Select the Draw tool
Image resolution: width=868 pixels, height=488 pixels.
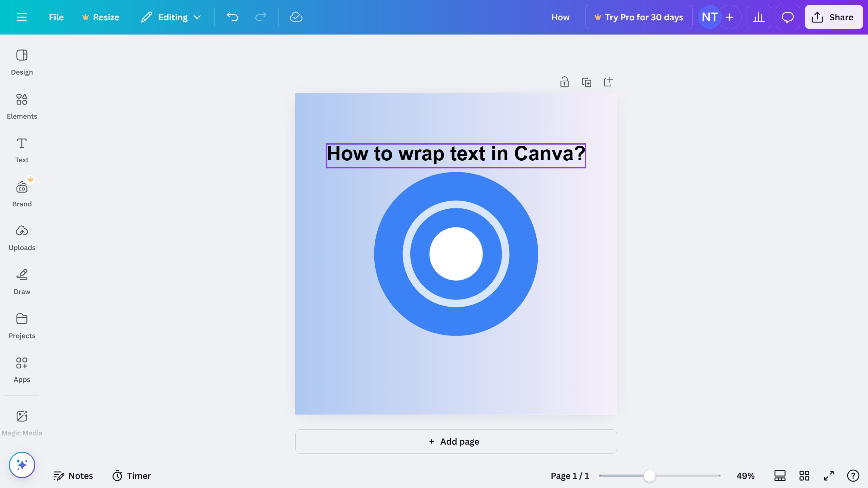click(x=22, y=281)
